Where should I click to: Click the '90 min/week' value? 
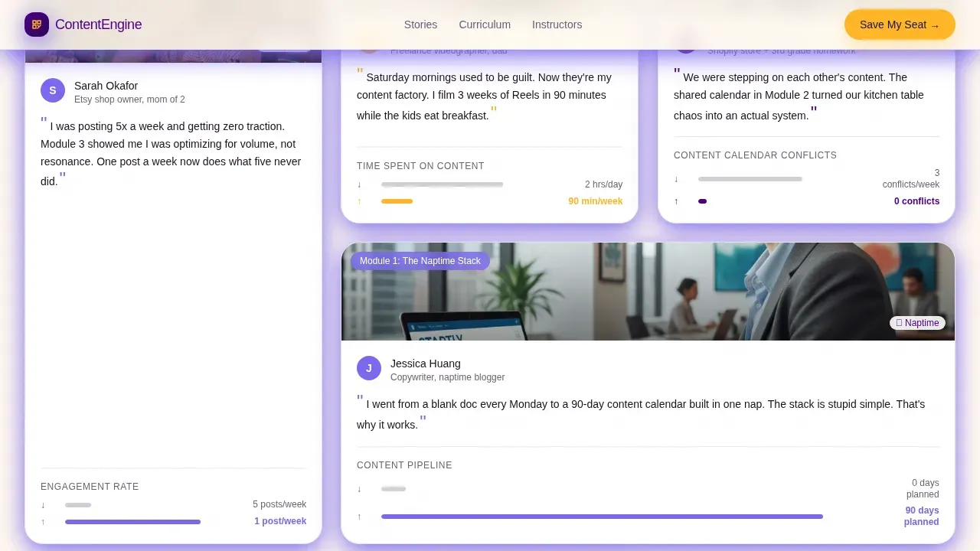click(595, 201)
